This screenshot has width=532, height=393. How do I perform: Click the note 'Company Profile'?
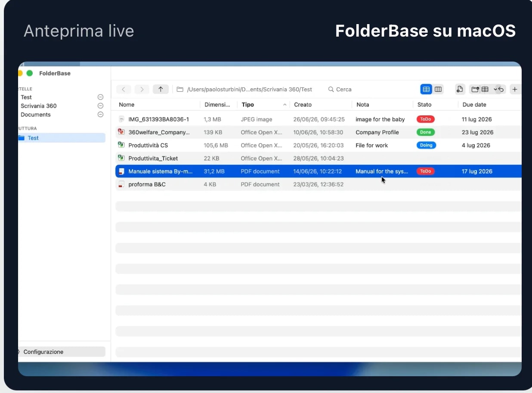[377, 132]
